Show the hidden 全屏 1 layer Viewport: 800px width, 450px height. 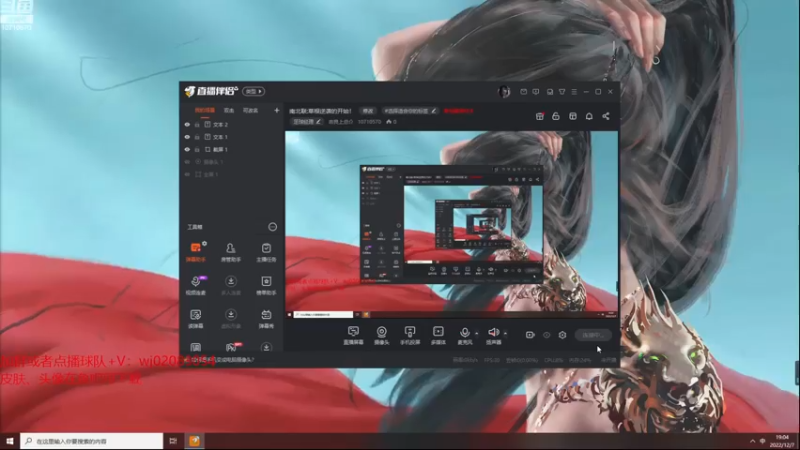[x=187, y=174]
